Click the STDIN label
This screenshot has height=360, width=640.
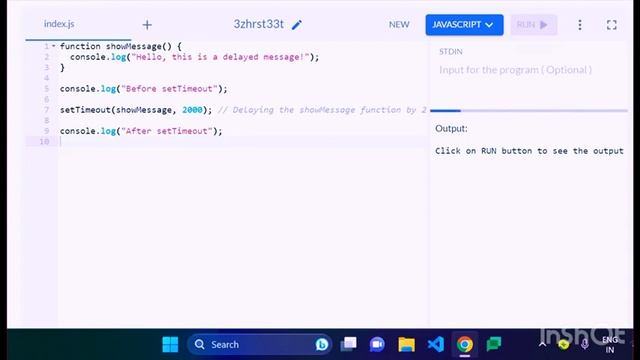point(451,52)
